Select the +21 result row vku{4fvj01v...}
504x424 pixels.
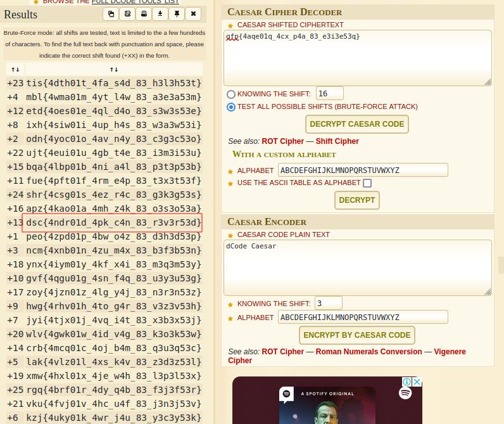104,404
